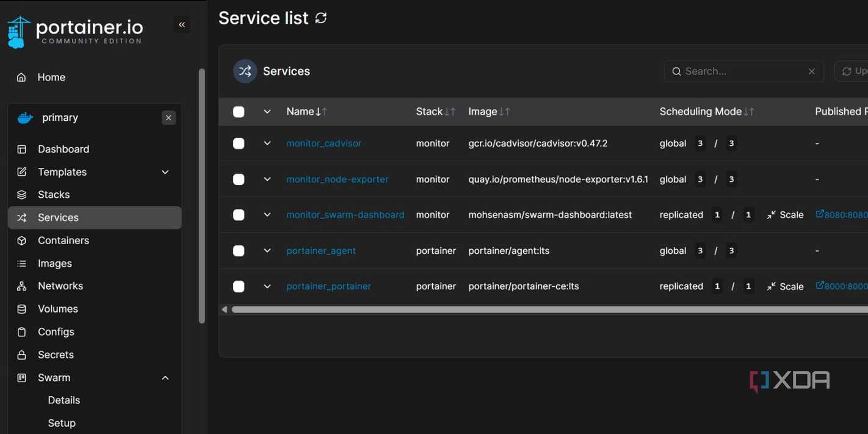This screenshot has height=434, width=868.
Task: Open the portainer_portainer service link
Action: (x=328, y=286)
